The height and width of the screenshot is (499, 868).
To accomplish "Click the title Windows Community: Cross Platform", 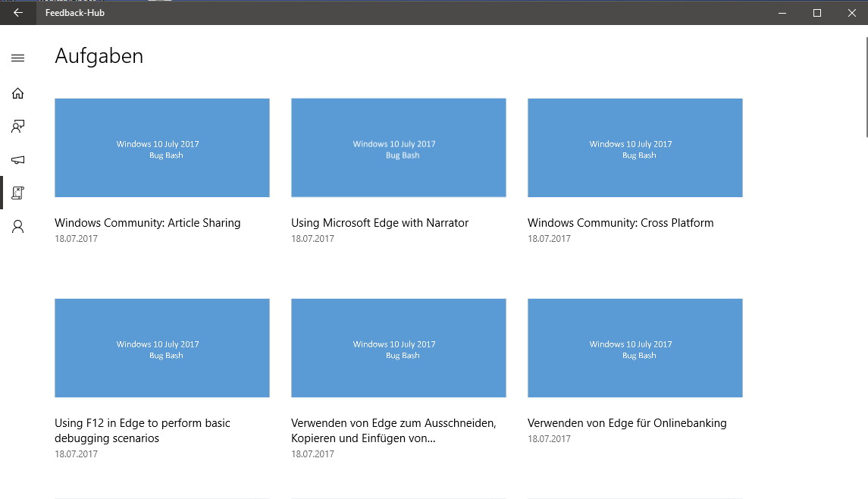I will pos(621,223).
